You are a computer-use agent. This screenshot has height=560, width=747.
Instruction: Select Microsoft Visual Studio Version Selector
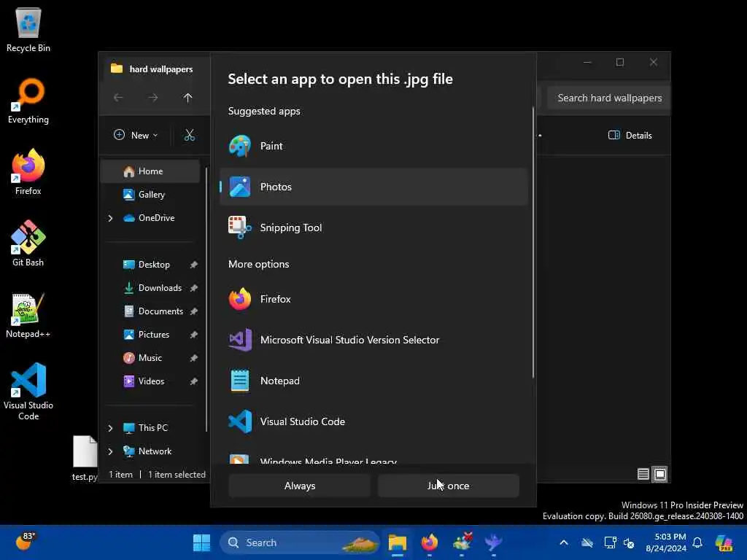pos(373,340)
